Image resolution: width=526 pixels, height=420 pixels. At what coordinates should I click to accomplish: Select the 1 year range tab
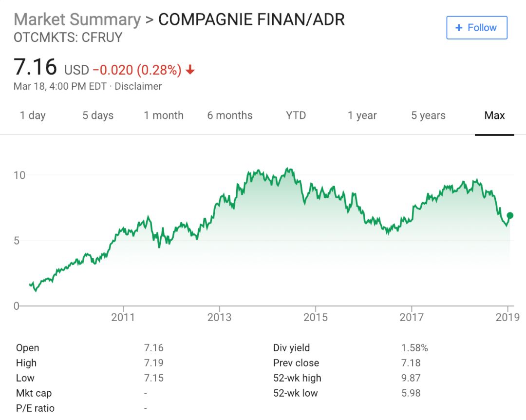(362, 115)
